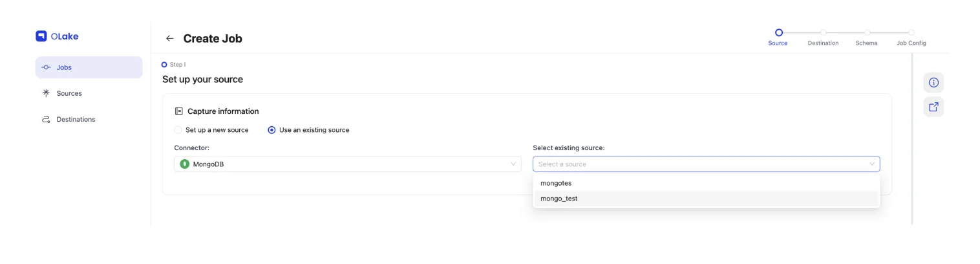Screen dimensions: 980x264
Task: Click the Destinations sidebar icon
Action: (46, 120)
